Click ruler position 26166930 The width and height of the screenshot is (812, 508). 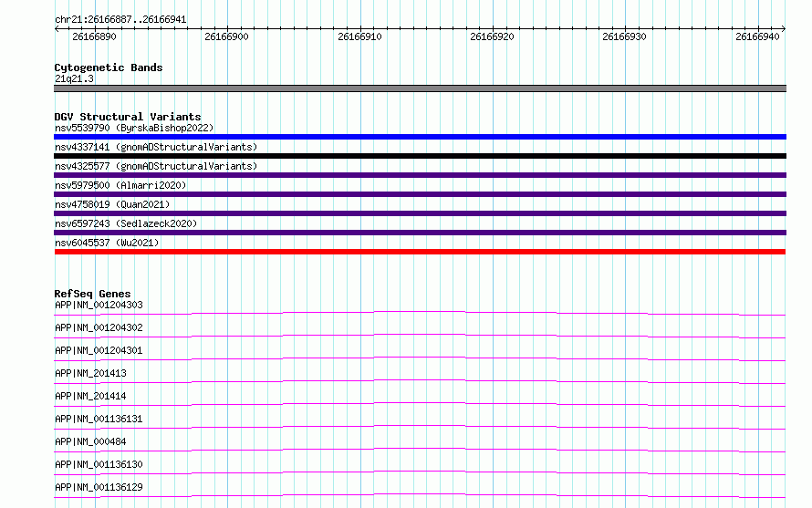[x=625, y=36]
